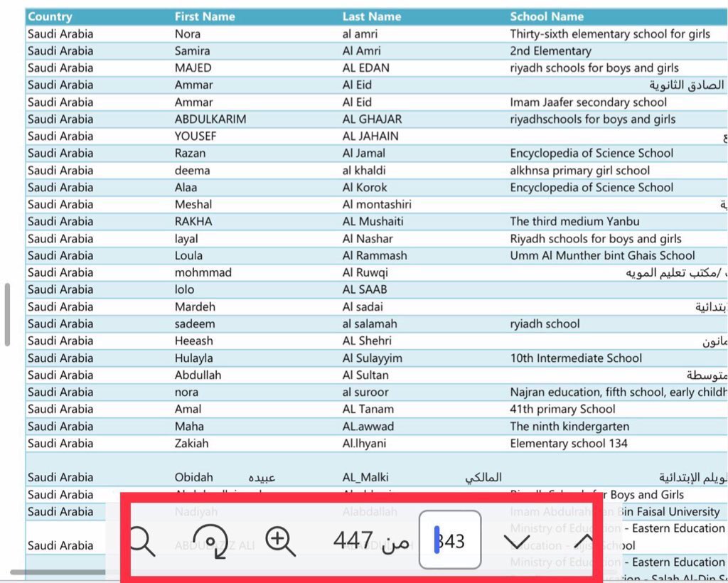The width and height of the screenshot is (728, 583).
Task: Click the last name "Al Nashar"
Action: (x=368, y=239)
